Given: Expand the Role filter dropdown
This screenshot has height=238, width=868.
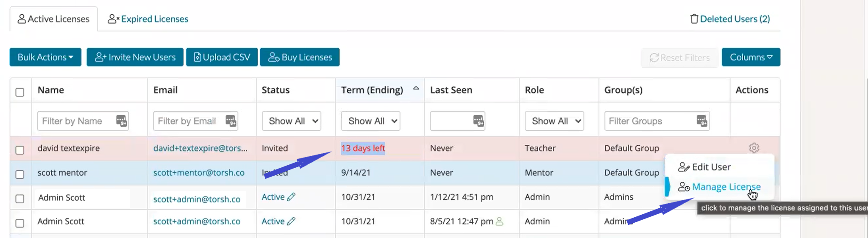Looking at the screenshot, I should (554, 121).
